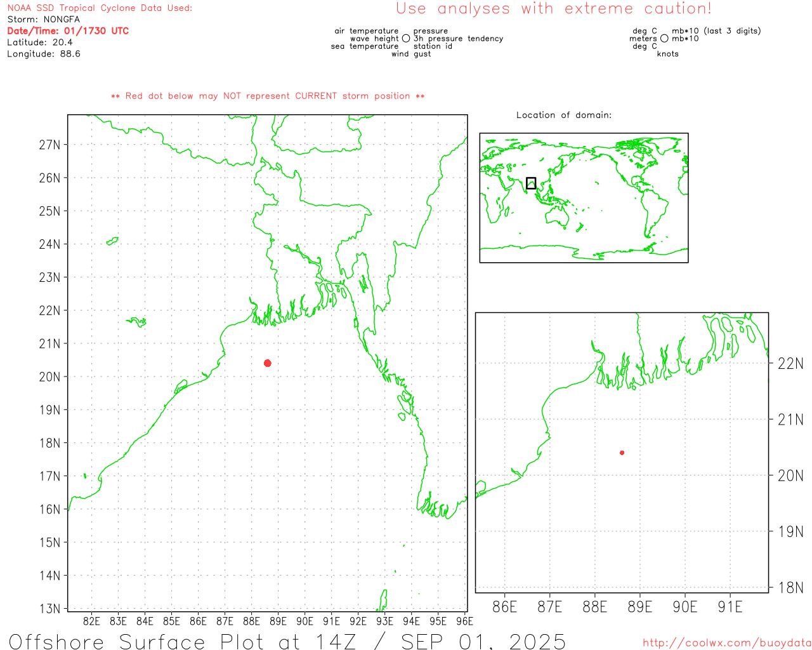Click the 18N label on inset map
The width and height of the screenshot is (812, 650).
(x=790, y=588)
